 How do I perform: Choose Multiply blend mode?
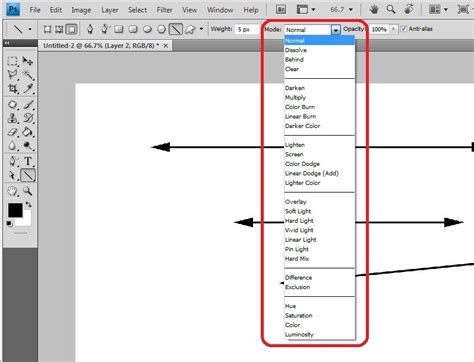319,97
